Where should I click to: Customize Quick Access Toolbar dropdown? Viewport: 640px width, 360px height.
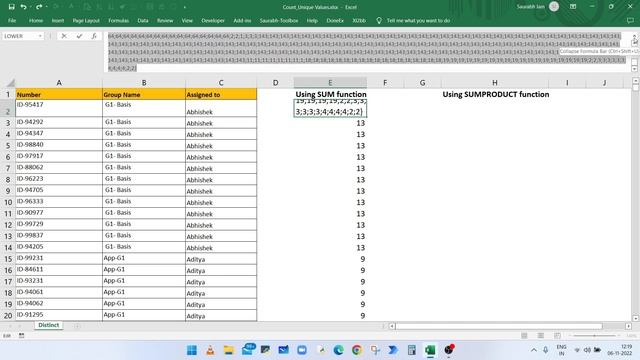click(x=184, y=7)
